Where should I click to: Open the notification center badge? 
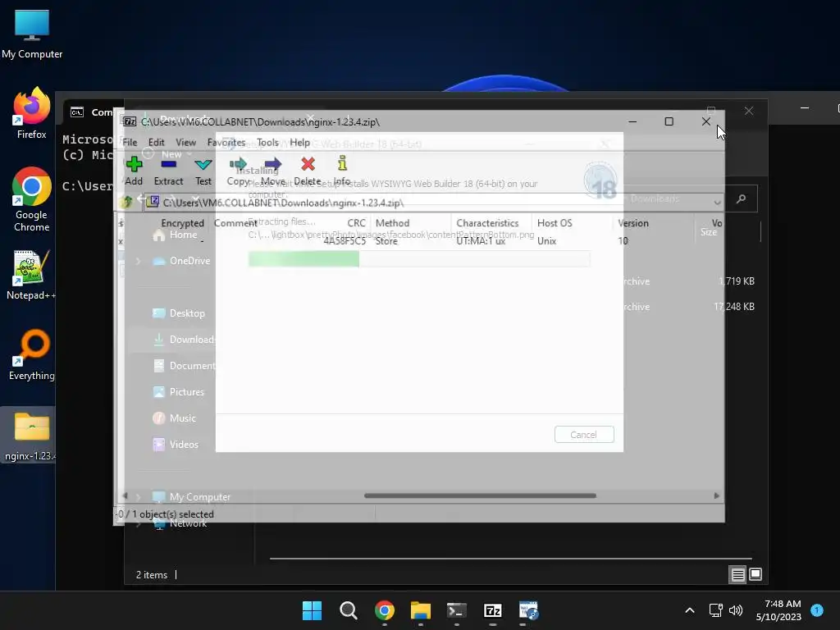point(817,610)
